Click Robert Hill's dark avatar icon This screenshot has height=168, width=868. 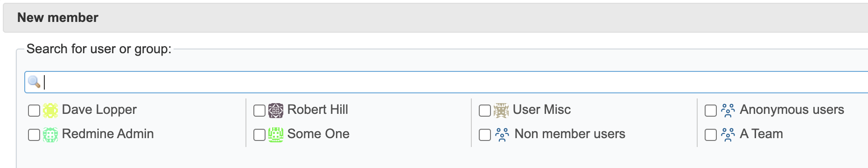click(276, 111)
